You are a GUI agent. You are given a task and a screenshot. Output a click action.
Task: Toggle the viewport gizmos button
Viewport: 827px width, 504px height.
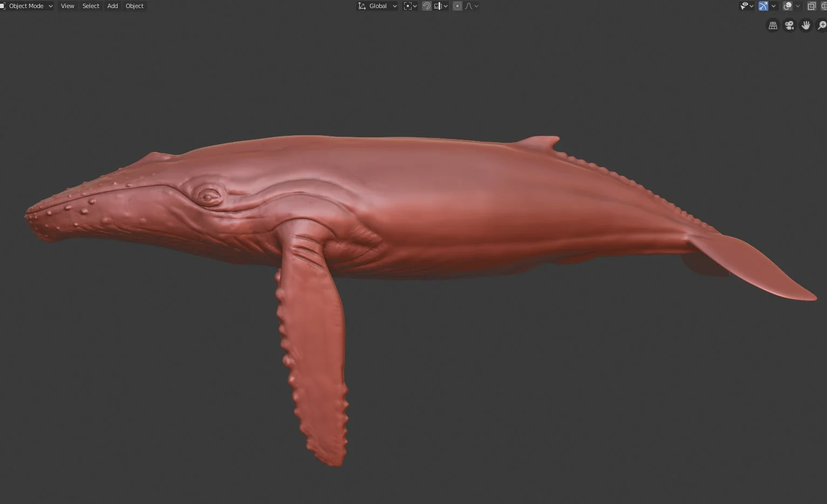762,6
